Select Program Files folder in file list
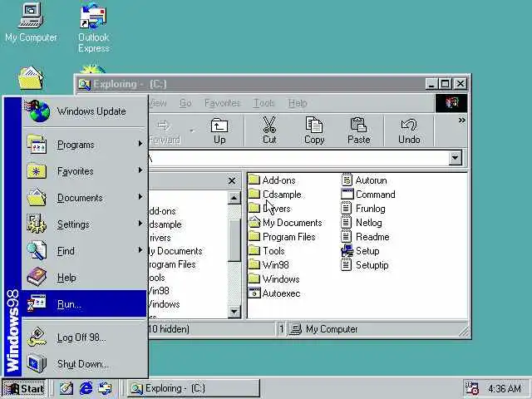Image resolution: width=532 pixels, height=399 pixels. point(283,237)
